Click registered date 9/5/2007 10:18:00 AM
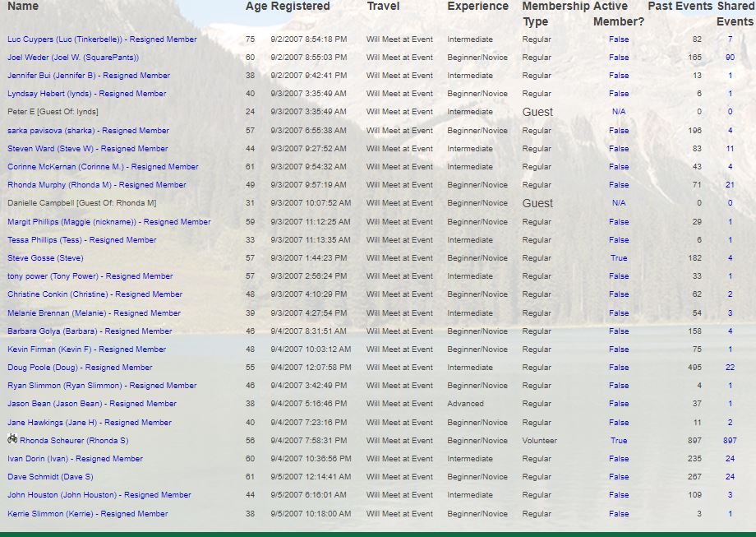The width and height of the screenshot is (756, 537). (x=311, y=514)
